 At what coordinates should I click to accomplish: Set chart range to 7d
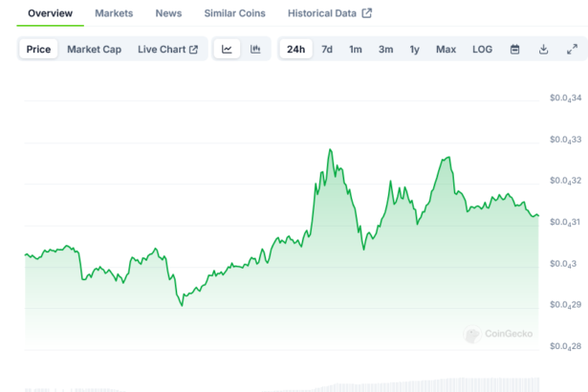click(x=327, y=49)
